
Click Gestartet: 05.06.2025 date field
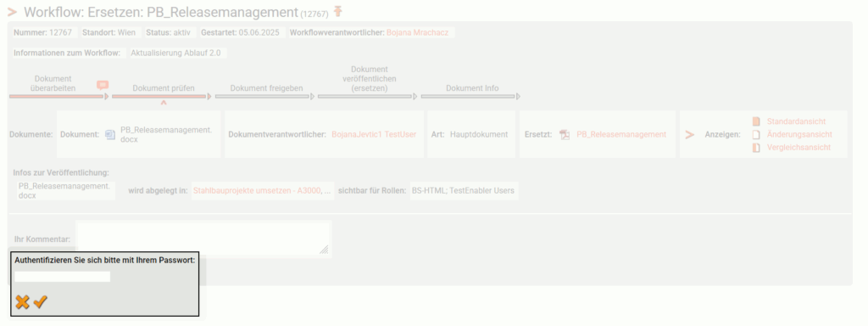242,33
